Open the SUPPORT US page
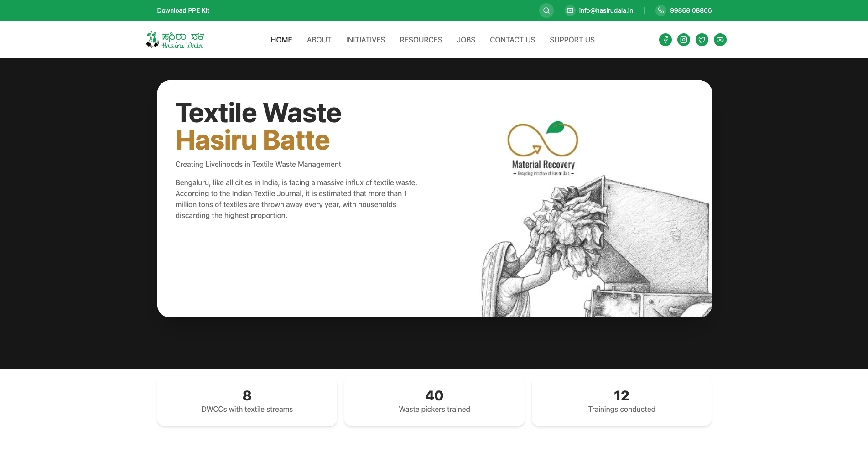This screenshot has width=868, height=452. (572, 40)
